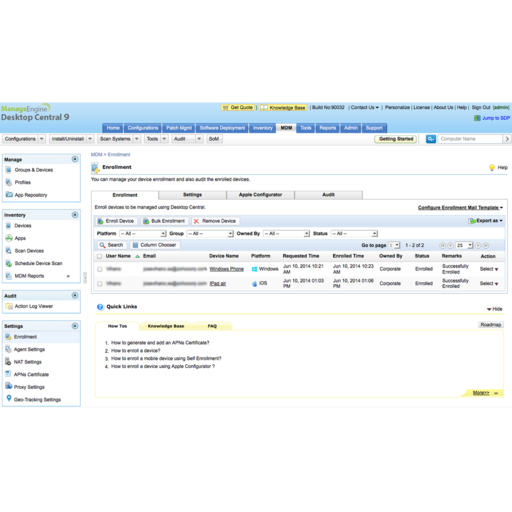Click the Roadmap button
Image resolution: width=512 pixels, height=512 pixels.
(x=491, y=325)
